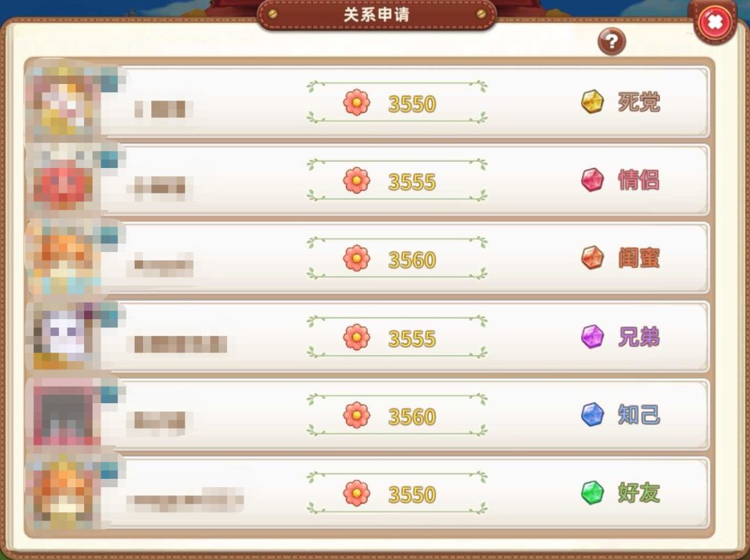The width and height of the screenshot is (750, 560).
Task: Open the avatar in the 情侣 row
Action: (x=65, y=180)
